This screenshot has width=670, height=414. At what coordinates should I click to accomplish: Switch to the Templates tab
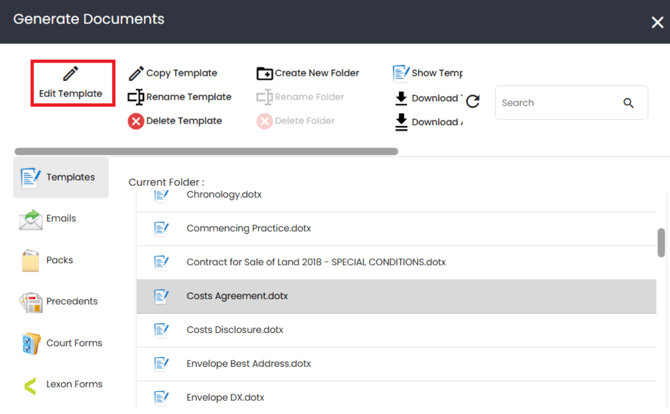[60, 178]
